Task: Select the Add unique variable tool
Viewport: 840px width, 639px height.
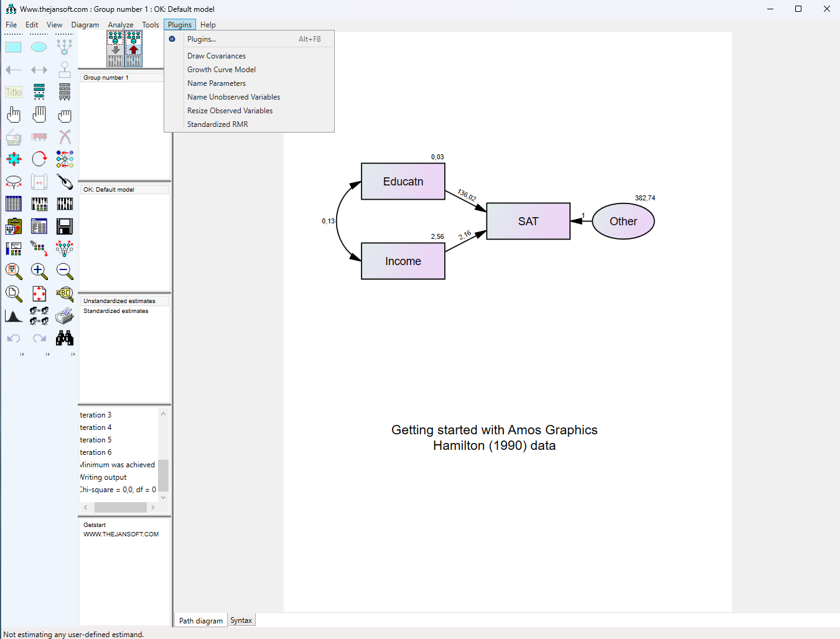Action: pos(65,70)
